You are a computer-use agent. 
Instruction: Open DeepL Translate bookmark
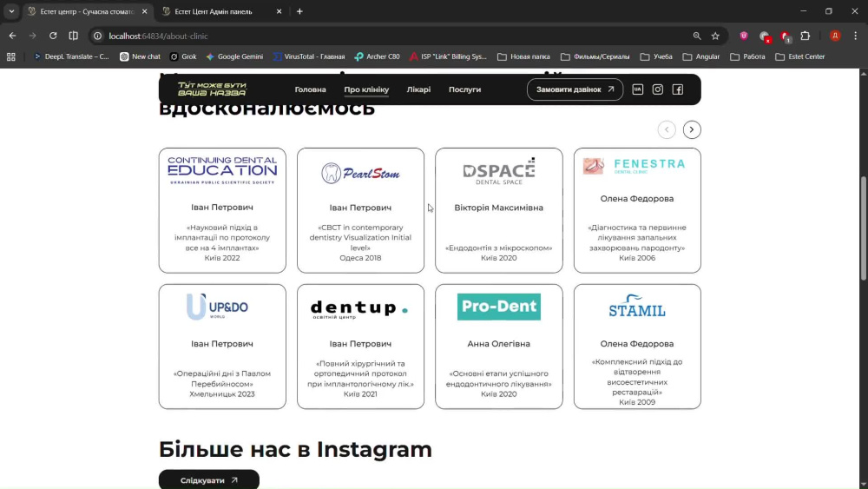(71, 56)
